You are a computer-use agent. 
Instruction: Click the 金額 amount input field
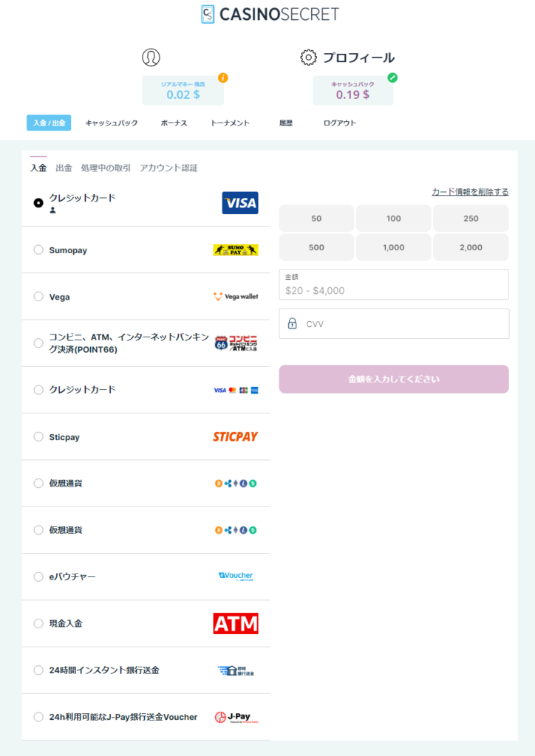[x=394, y=284]
